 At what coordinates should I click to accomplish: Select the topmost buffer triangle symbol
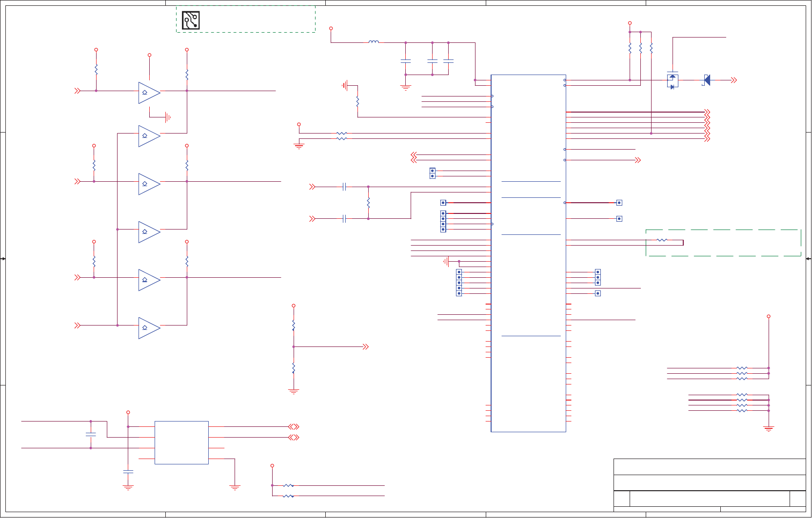149,93
